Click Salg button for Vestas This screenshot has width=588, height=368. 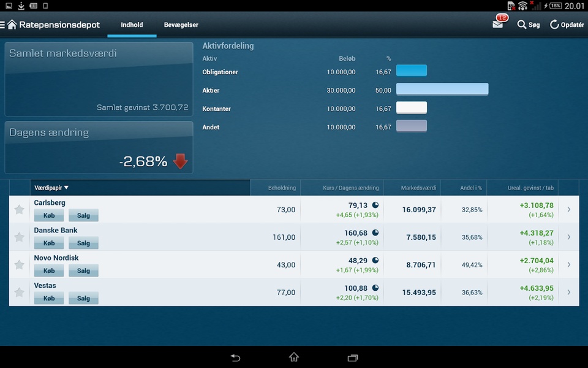tap(83, 298)
